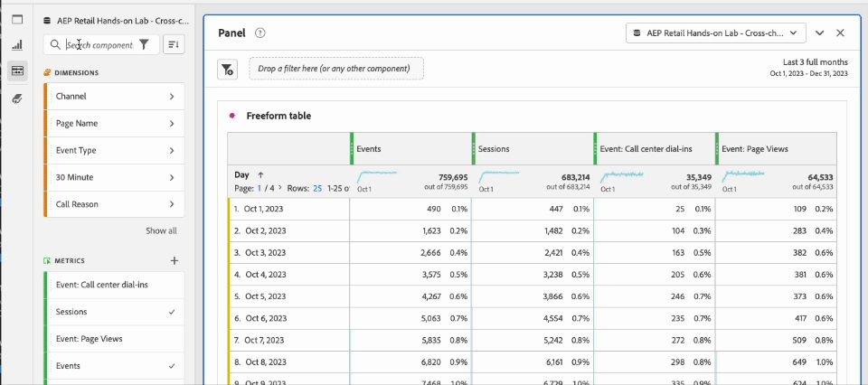868x385 pixels.
Task: Click the Freeform table title
Action: [x=278, y=117]
